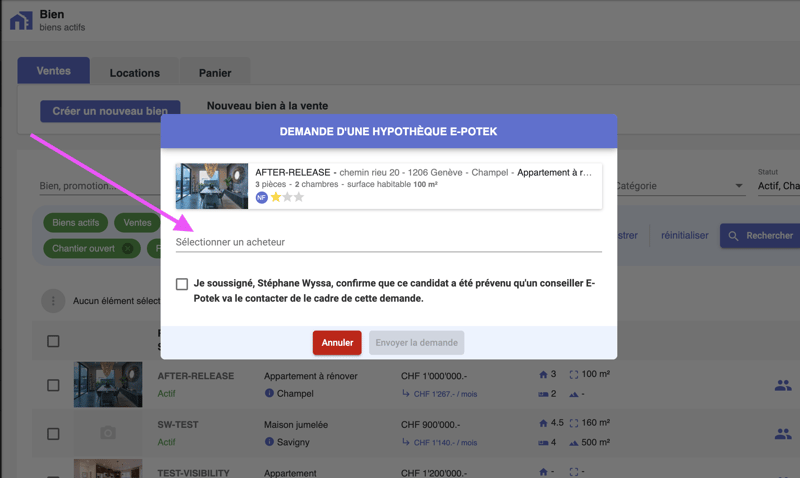Click the surface icon beside 160 m²
This screenshot has width=800, height=478.
574,423
